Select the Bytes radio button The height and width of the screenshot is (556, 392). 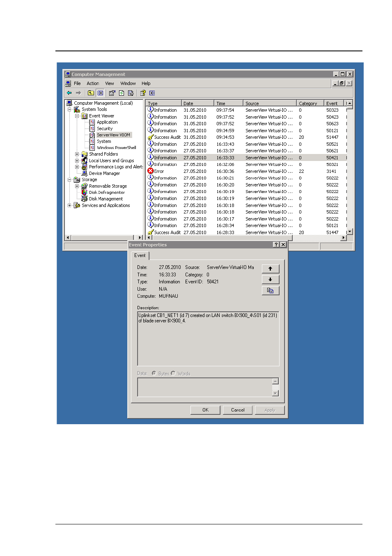coord(154,373)
